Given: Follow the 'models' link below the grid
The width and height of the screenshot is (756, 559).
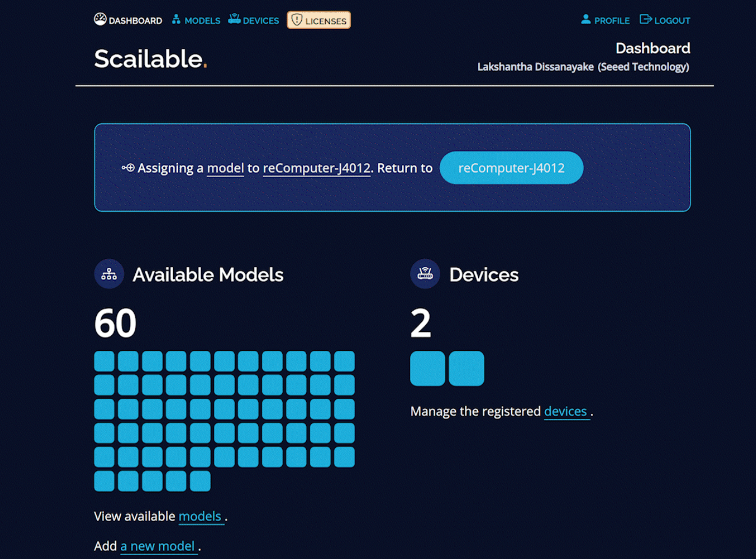Looking at the screenshot, I should tap(200, 517).
